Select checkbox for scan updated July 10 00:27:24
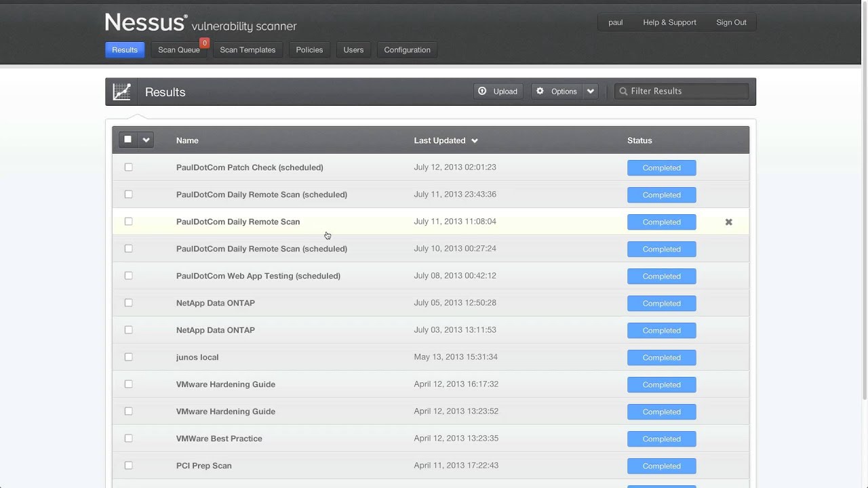Image resolution: width=868 pixels, height=488 pixels. tap(128, 248)
